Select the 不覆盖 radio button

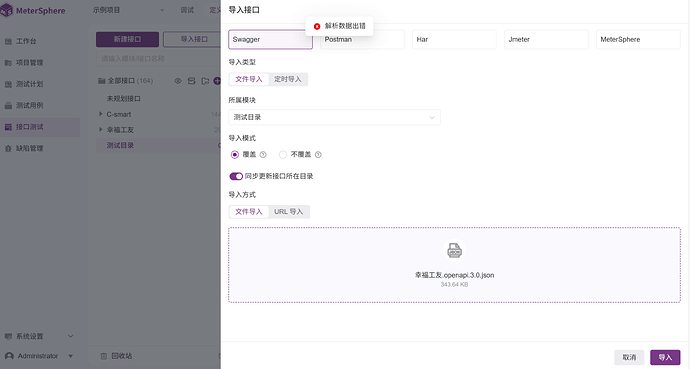(283, 155)
